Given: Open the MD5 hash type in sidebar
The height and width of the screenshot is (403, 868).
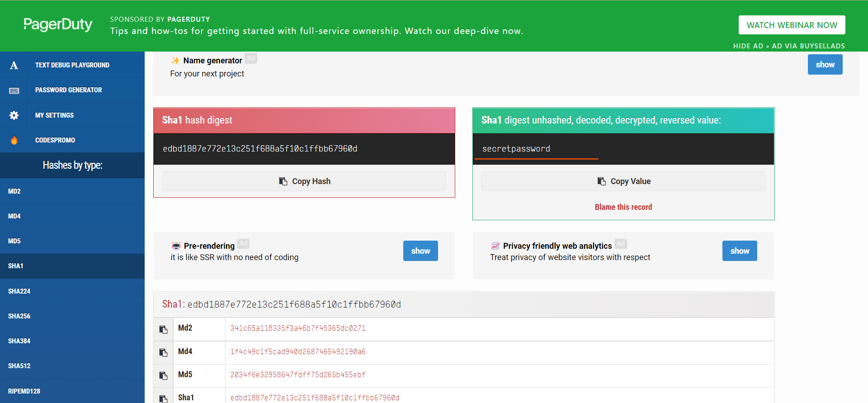Looking at the screenshot, I should click(14, 241).
